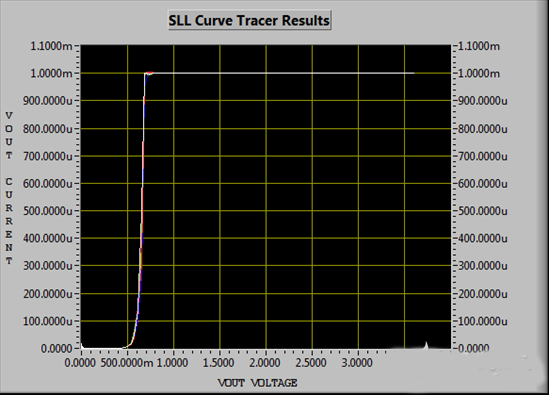
Task: Select the 0.0000 left axis minimum label
Action: tap(56, 348)
